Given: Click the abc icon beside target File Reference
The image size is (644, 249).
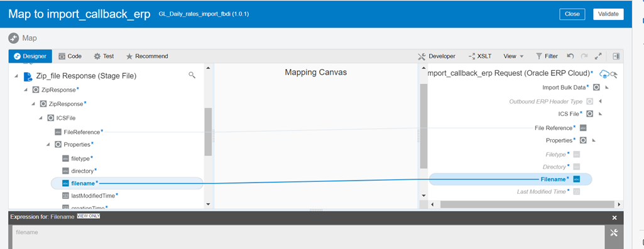Looking at the screenshot, I should tap(583, 128).
